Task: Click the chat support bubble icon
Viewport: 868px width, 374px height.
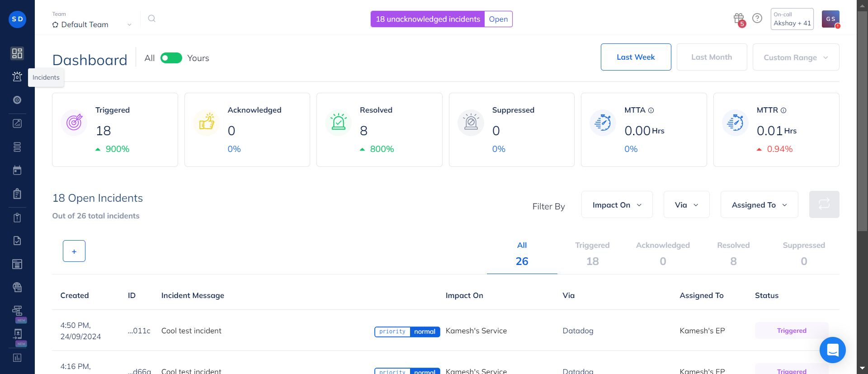Action: pos(832,350)
